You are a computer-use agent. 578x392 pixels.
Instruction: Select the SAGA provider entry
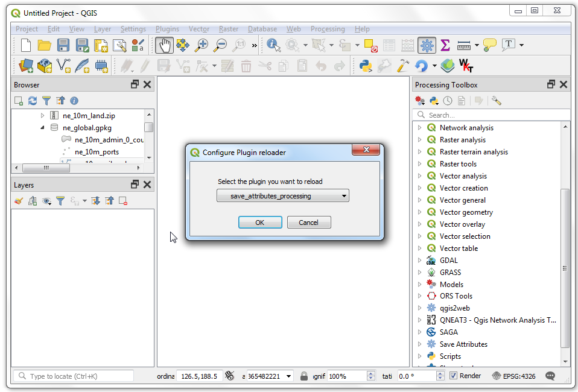tap(449, 332)
